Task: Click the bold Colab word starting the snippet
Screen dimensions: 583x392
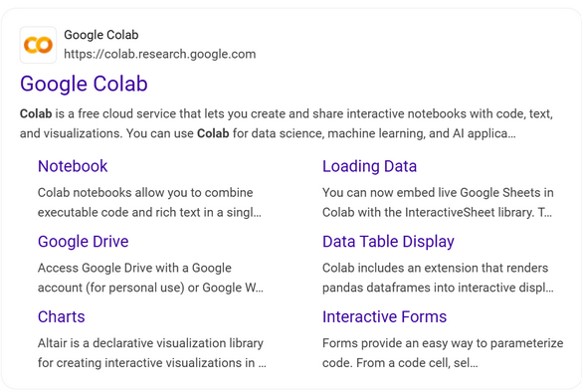Action: [x=36, y=113]
